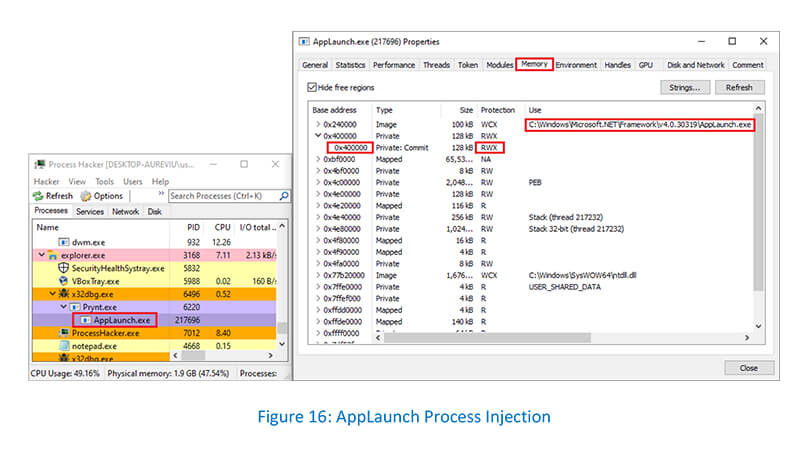The height and width of the screenshot is (456, 807).
Task: Collapse the Prynt.exe process tree
Action: 63,307
